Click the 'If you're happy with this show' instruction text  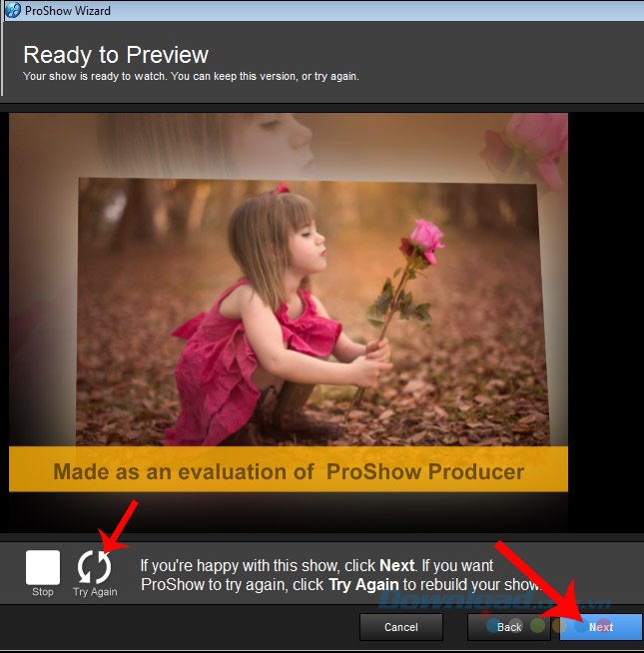pos(341,575)
